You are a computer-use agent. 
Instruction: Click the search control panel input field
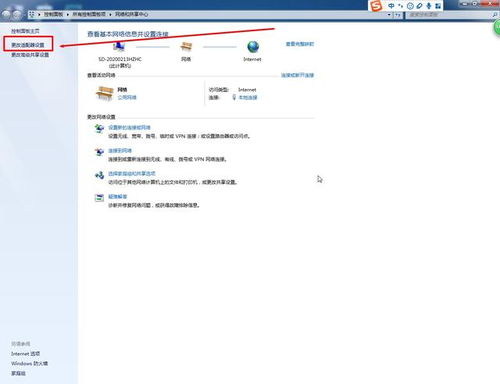(x=448, y=15)
